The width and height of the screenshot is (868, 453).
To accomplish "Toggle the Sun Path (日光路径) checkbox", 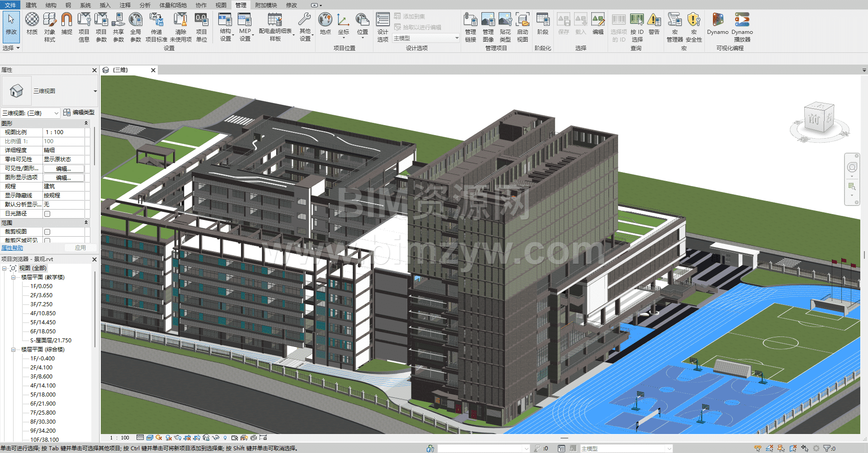I will (47, 214).
